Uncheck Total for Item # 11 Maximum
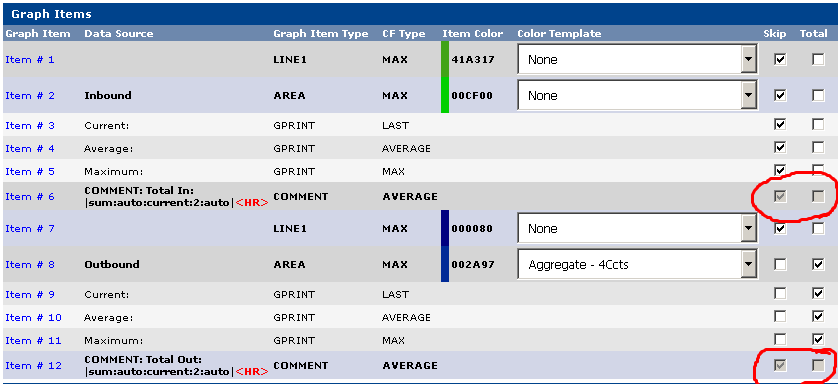The width and height of the screenshot is (838, 384). coord(818,339)
